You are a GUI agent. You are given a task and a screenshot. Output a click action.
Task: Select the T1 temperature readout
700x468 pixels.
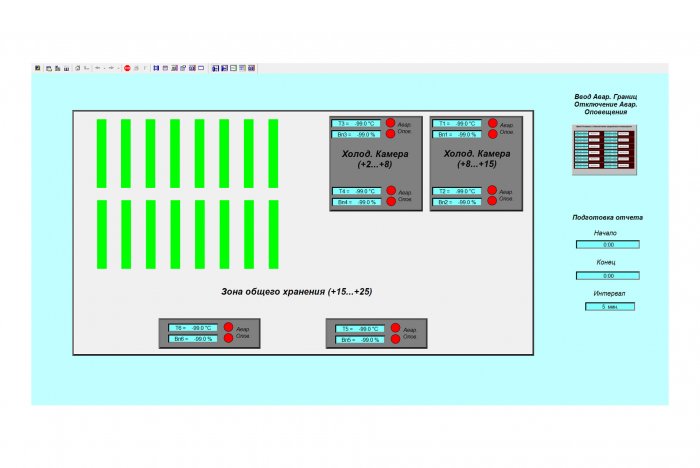click(x=457, y=123)
